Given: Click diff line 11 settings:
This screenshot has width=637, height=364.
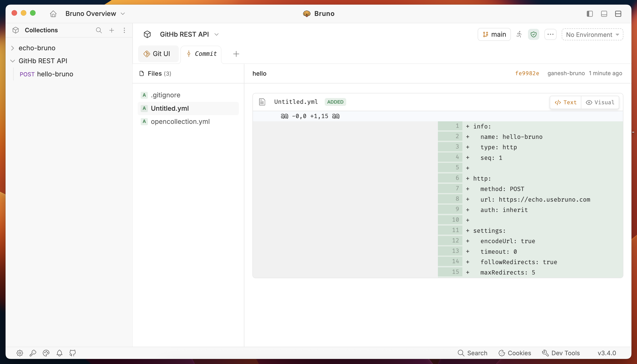Looking at the screenshot, I should pos(530,230).
